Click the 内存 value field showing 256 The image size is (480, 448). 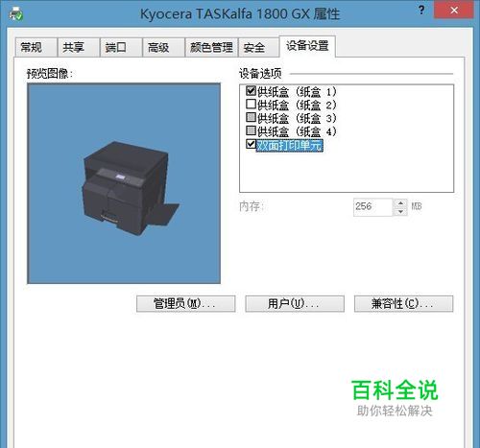point(372,207)
